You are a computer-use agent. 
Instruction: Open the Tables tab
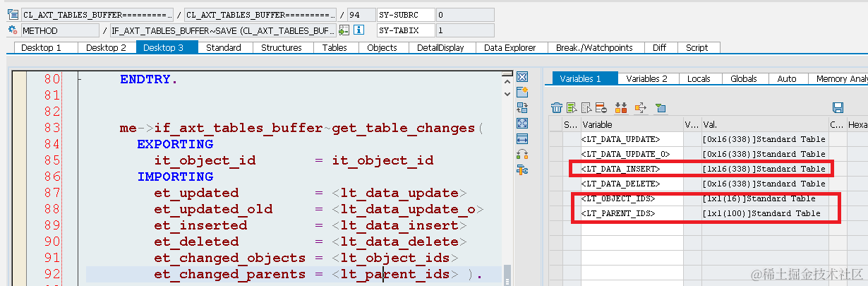coord(334,47)
